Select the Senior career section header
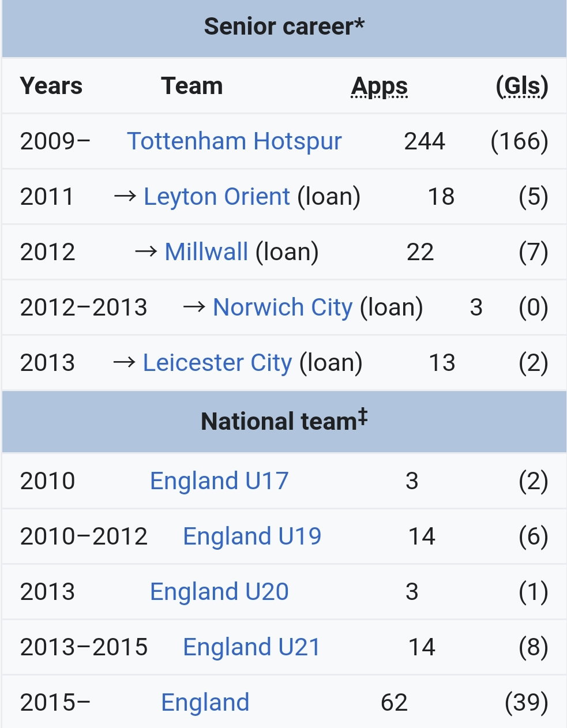The height and width of the screenshot is (728, 567). [284, 27]
